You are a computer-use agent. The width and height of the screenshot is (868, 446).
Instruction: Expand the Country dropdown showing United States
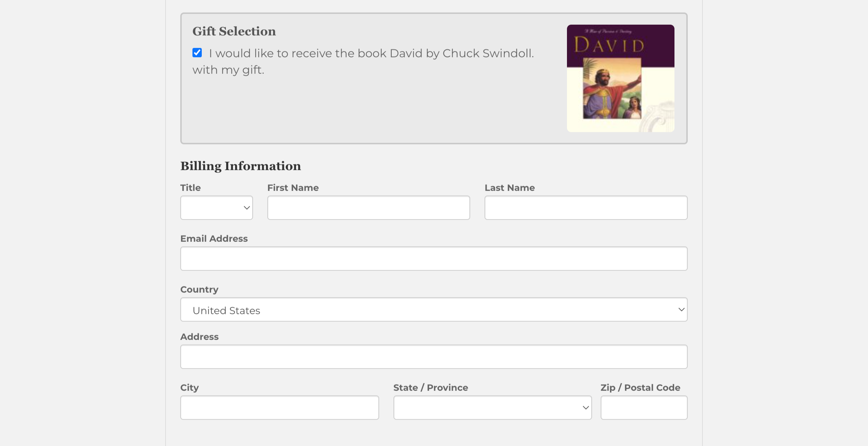[434, 310]
